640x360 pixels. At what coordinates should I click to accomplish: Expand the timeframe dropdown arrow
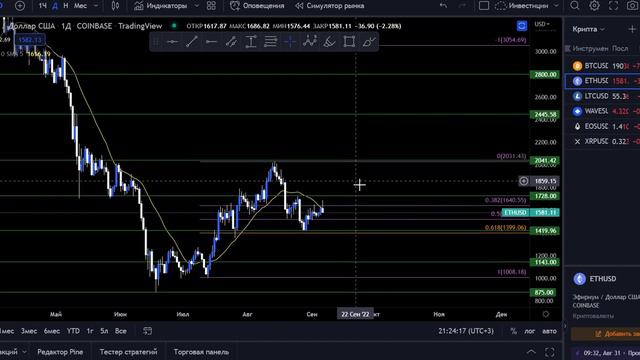[x=96, y=6]
